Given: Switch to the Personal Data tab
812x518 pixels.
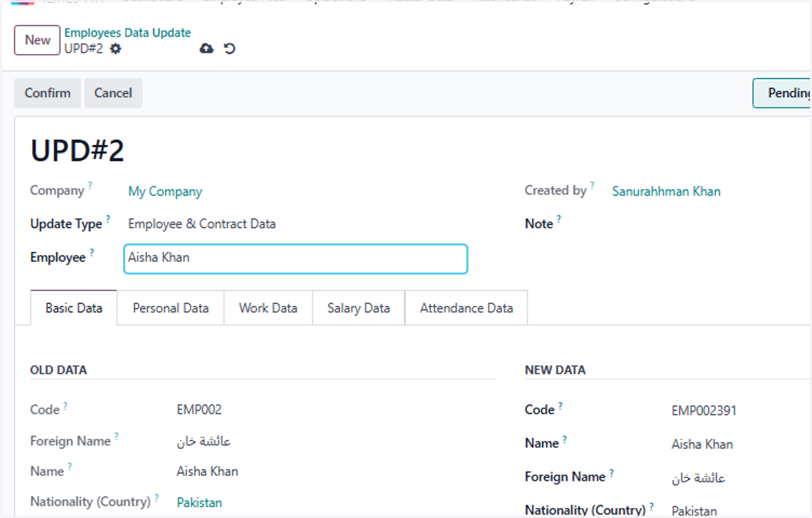Looking at the screenshot, I should pyautogui.click(x=171, y=308).
